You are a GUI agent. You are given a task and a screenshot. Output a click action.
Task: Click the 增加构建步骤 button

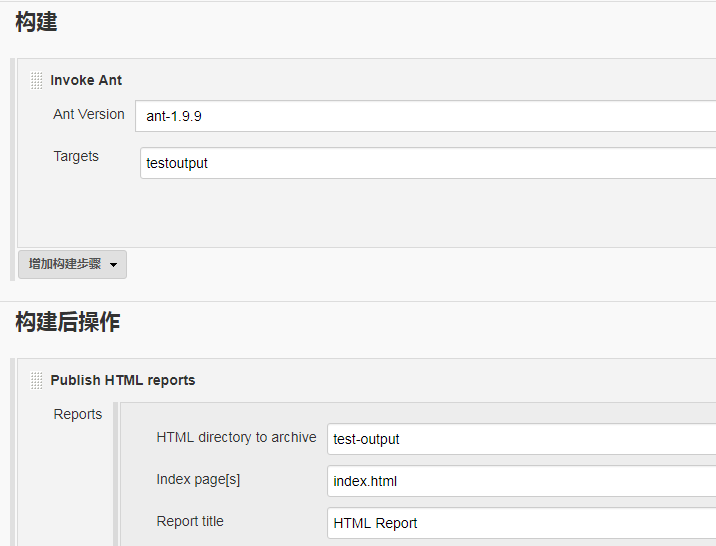pos(65,264)
